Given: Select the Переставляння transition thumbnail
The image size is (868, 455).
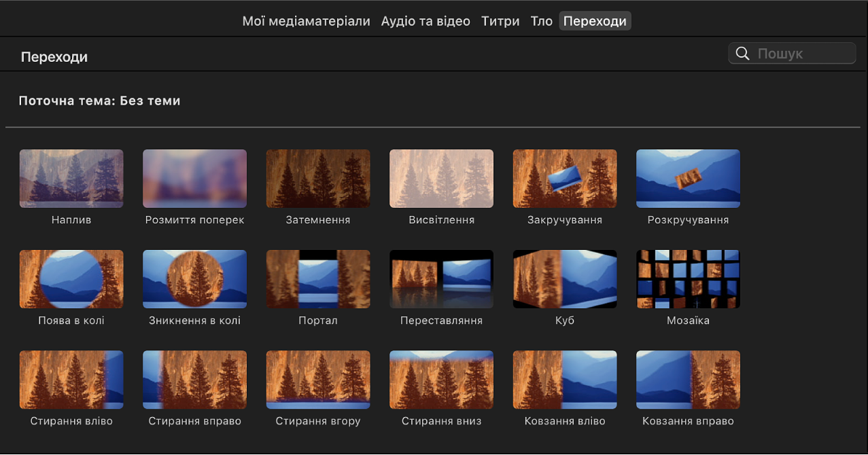Looking at the screenshot, I should (441, 279).
